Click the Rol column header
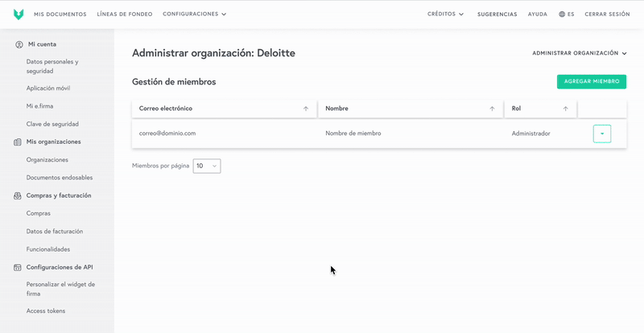This screenshot has width=644, height=333. click(540, 109)
